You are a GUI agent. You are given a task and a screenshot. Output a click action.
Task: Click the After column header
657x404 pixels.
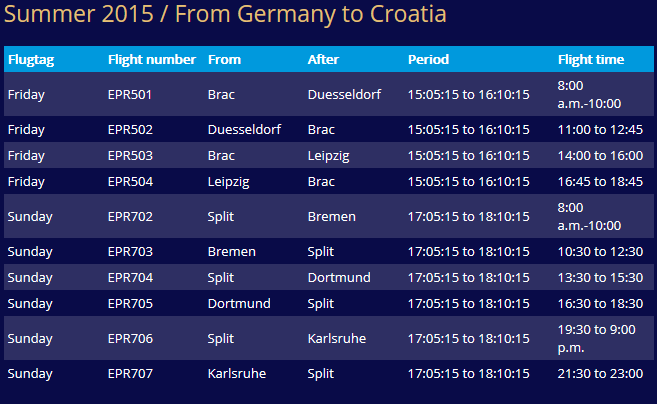323,60
